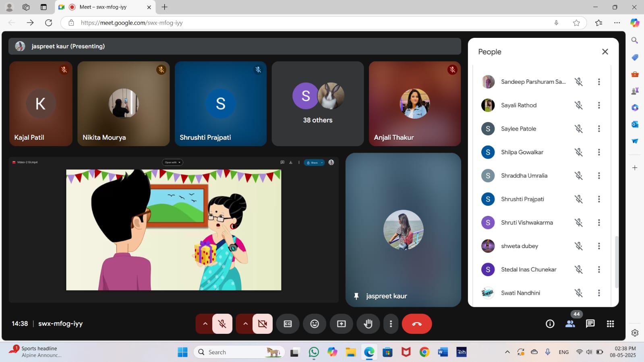Open more actions for Stedal Inas Chunekar

click(x=599, y=269)
